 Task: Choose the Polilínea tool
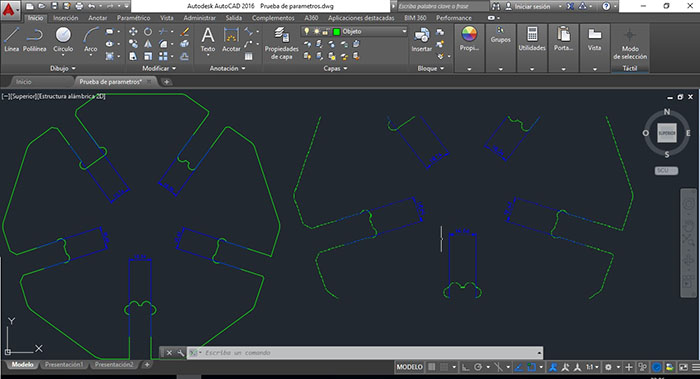coord(35,39)
